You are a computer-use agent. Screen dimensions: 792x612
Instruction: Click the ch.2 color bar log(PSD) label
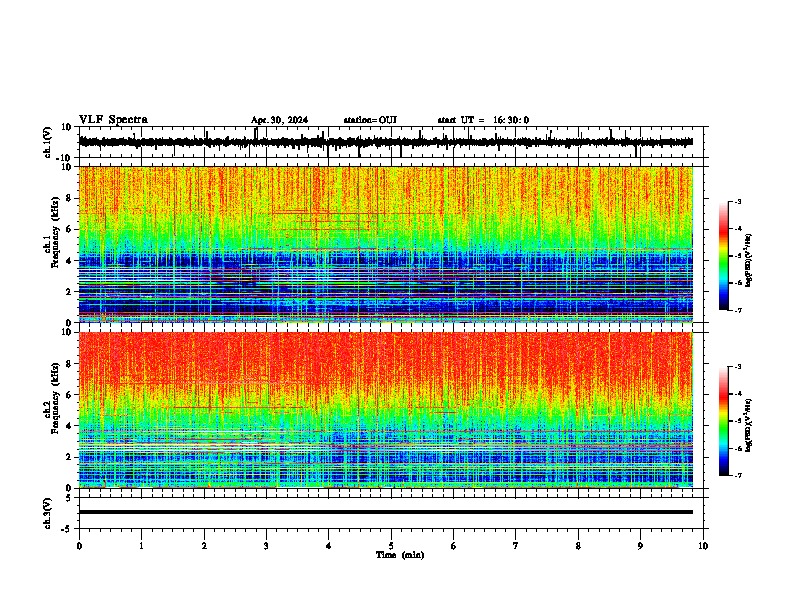coord(748,426)
